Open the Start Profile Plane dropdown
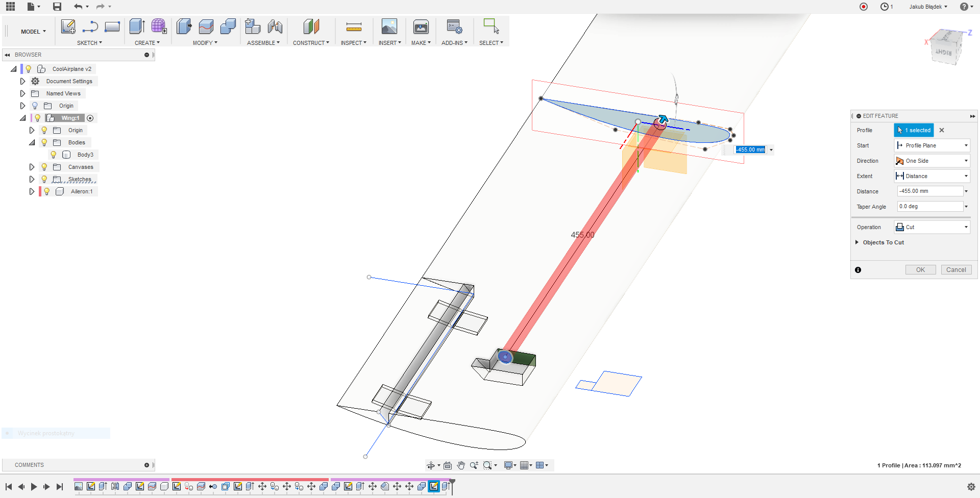The height and width of the screenshot is (498, 980). coord(932,145)
